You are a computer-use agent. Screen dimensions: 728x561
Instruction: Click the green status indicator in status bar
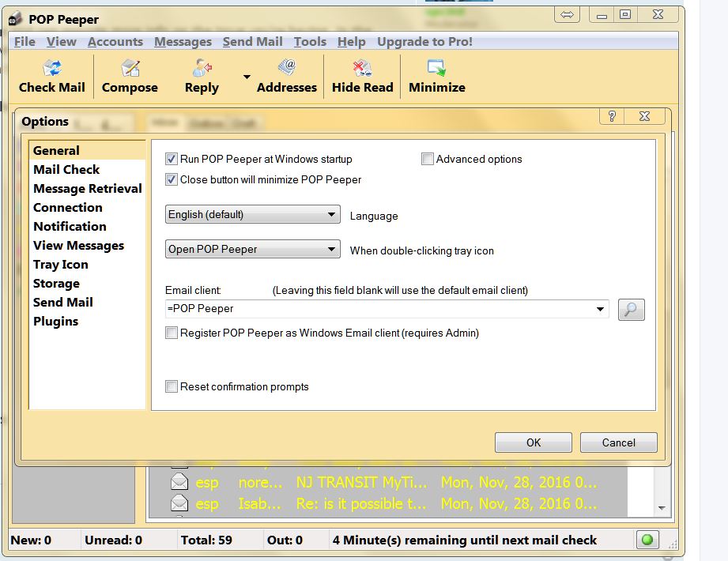point(647,540)
